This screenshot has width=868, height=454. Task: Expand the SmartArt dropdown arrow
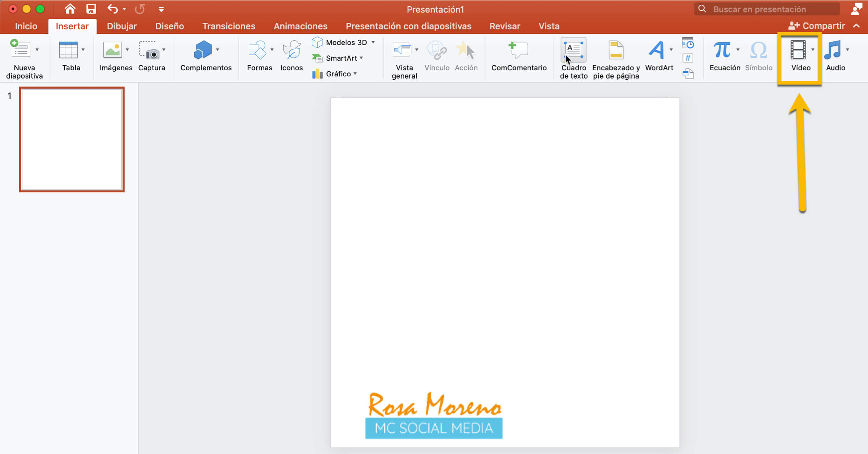click(361, 58)
